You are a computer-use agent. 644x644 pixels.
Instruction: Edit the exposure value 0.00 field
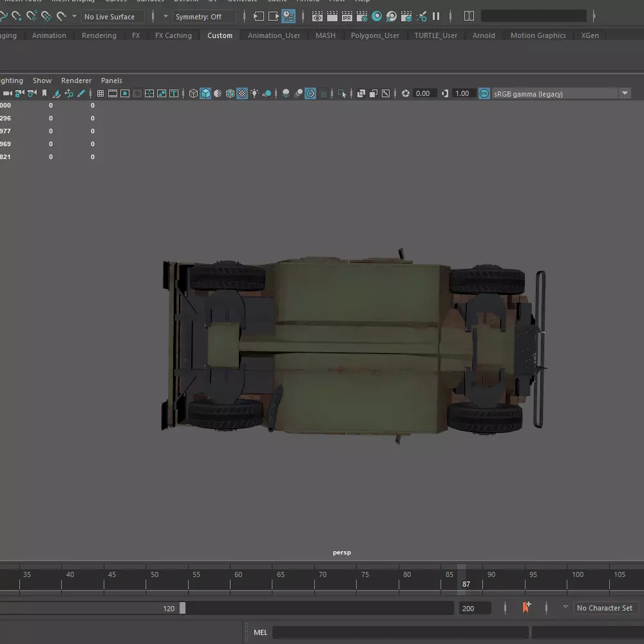pos(424,93)
